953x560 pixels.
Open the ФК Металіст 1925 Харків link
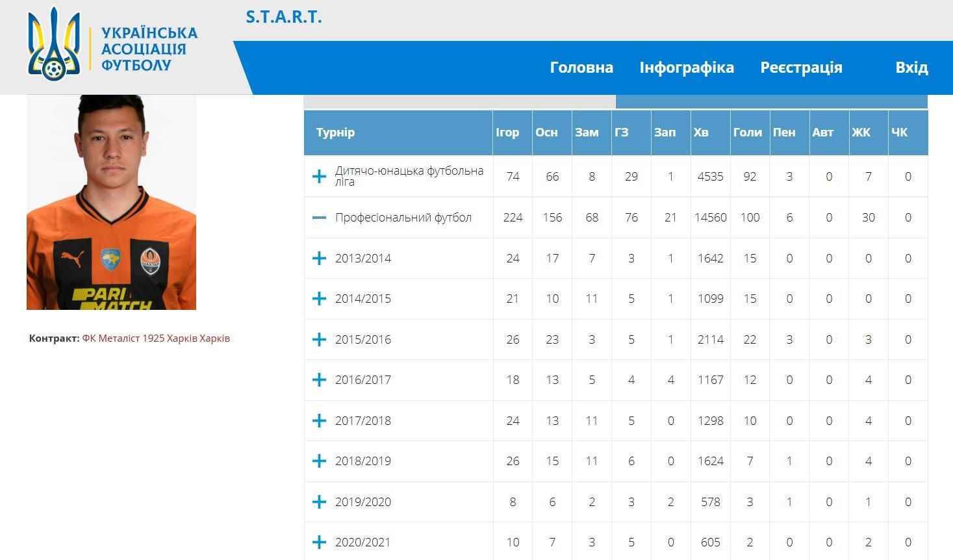tap(156, 338)
